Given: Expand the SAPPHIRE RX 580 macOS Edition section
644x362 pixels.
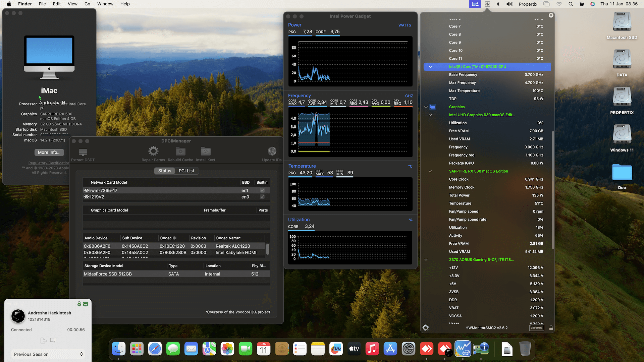Looking at the screenshot, I should tap(430, 171).
